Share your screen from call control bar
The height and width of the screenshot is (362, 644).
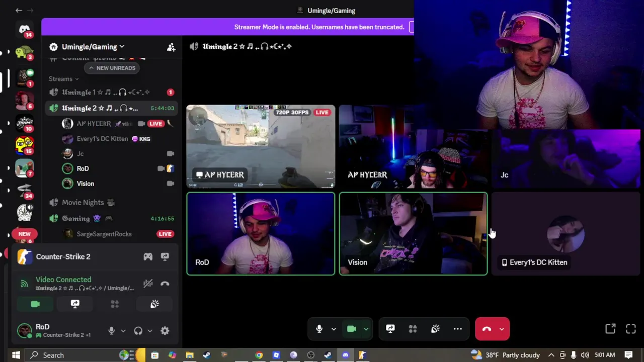pyautogui.click(x=390, y=329)
